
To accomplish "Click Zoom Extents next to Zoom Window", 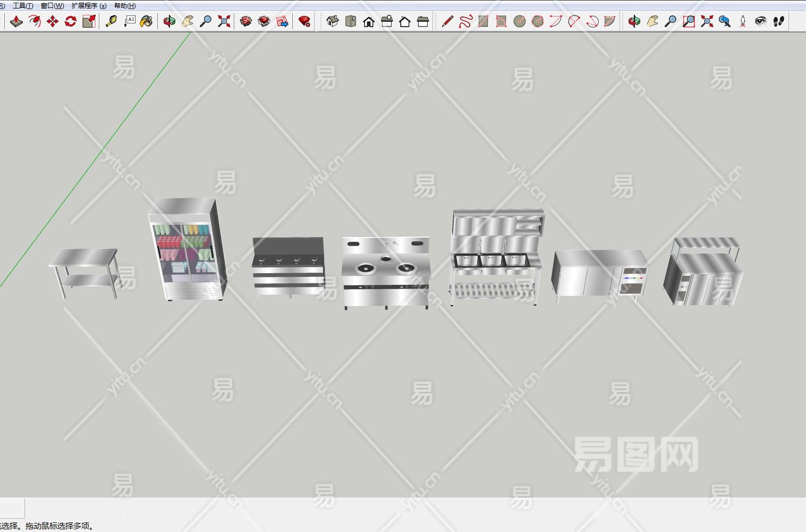I will [x=707, y=21].
